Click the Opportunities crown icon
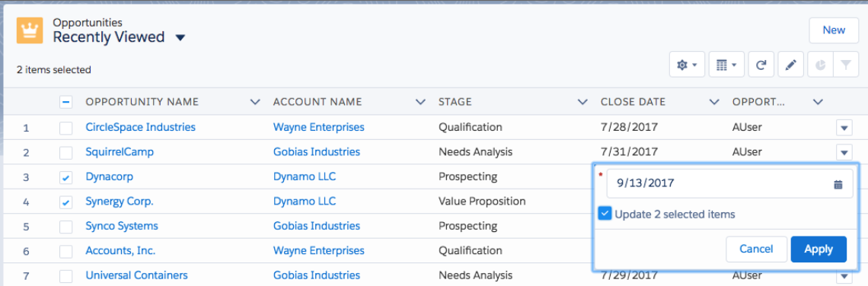This screenshot has width=868, height=286. point(30,30)
